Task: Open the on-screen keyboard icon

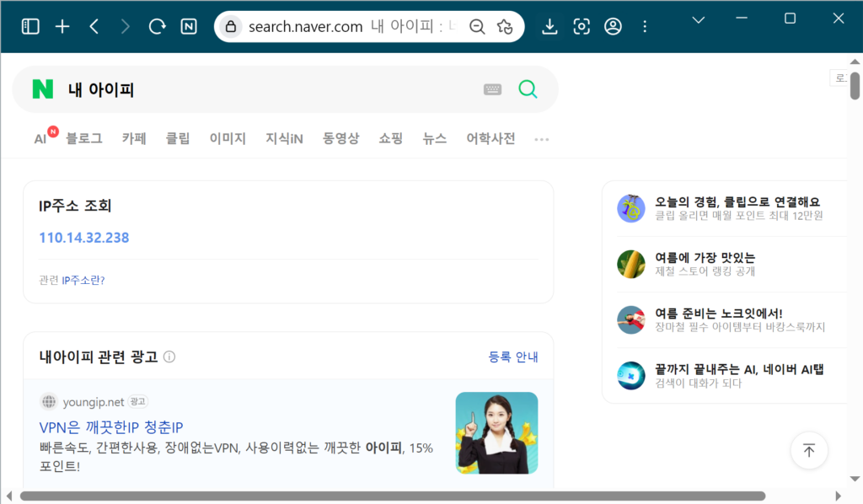Action: pyautogui.click(x=492, y=89)
